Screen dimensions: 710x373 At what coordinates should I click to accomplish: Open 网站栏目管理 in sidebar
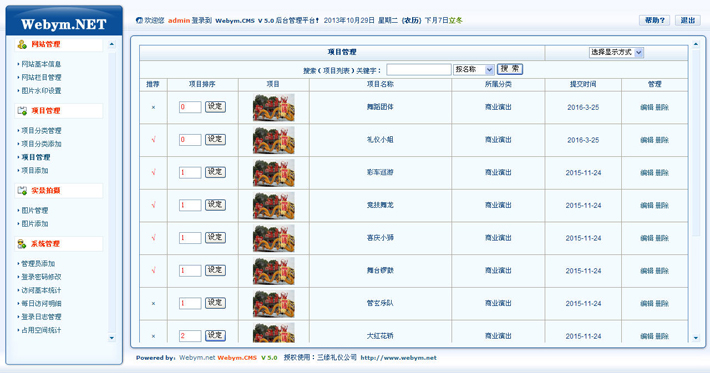tap(41, 77)
